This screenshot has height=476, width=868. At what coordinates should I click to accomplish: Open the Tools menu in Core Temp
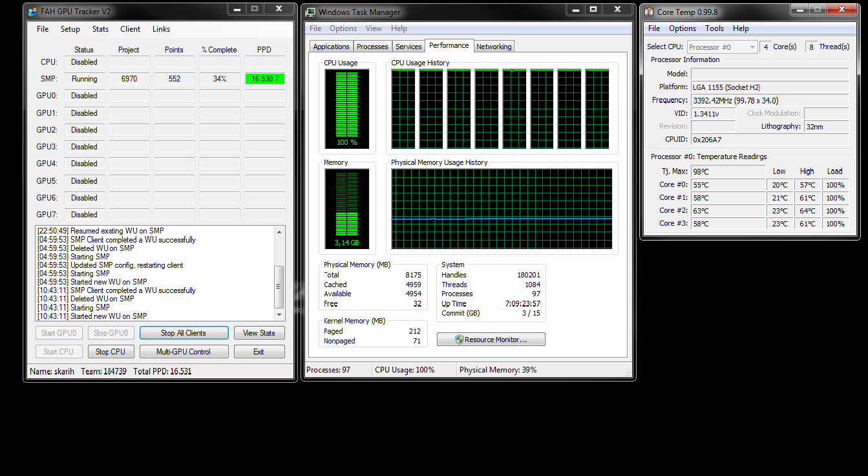pos(714,28)
